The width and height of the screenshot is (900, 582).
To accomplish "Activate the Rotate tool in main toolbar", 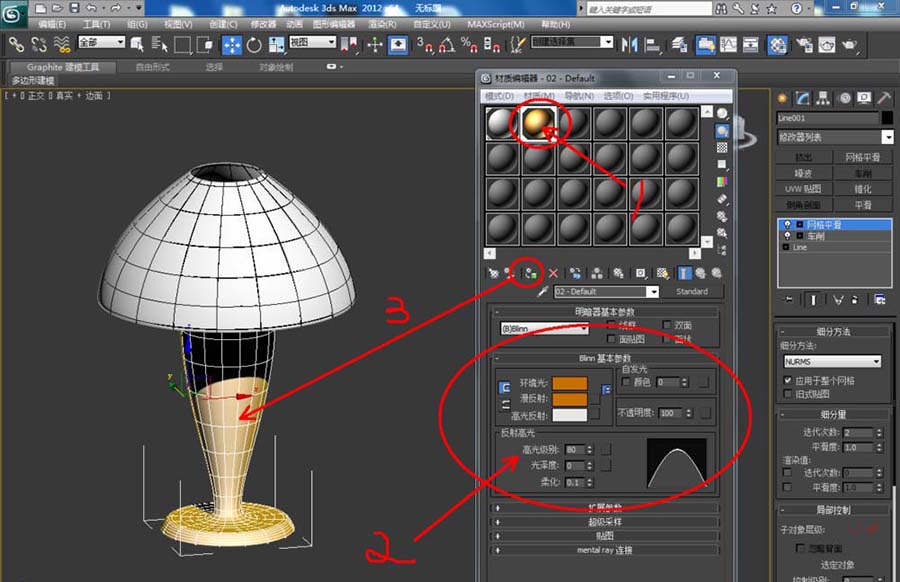I will click(x=254, y=45).
